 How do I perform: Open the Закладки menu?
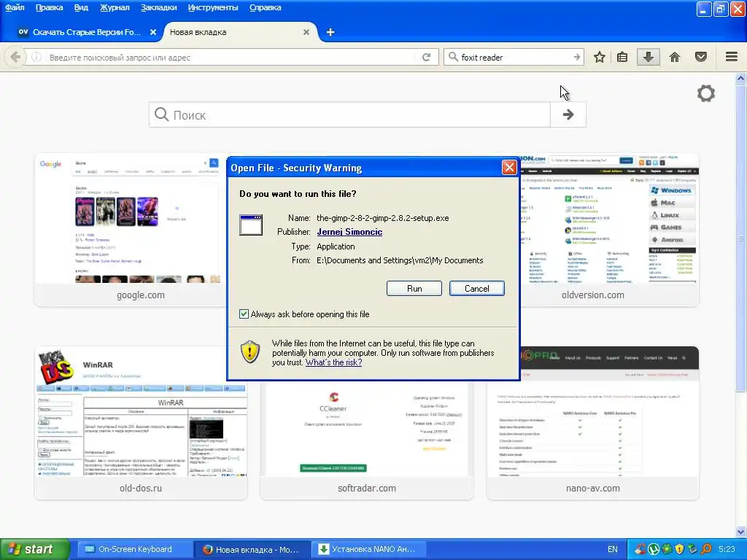158,7
